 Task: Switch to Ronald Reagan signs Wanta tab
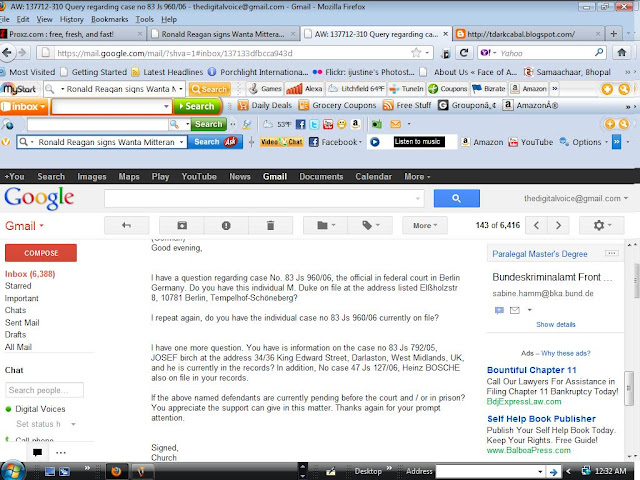pos(223,34)
